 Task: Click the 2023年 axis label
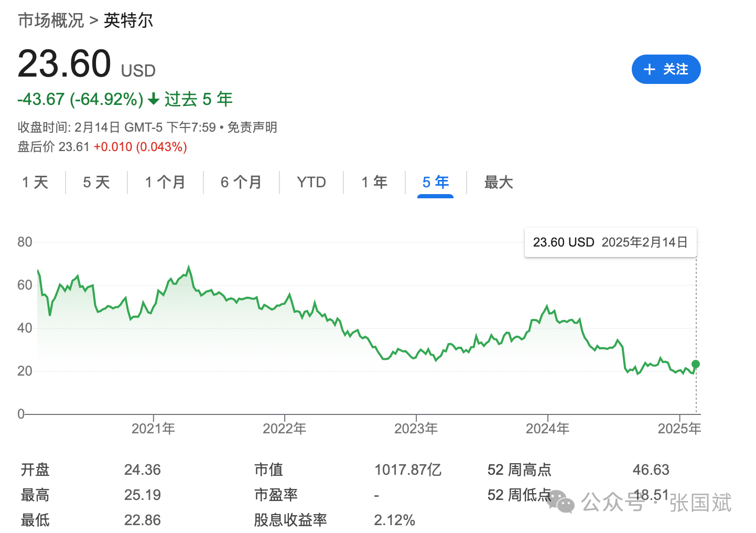point(416,429)
